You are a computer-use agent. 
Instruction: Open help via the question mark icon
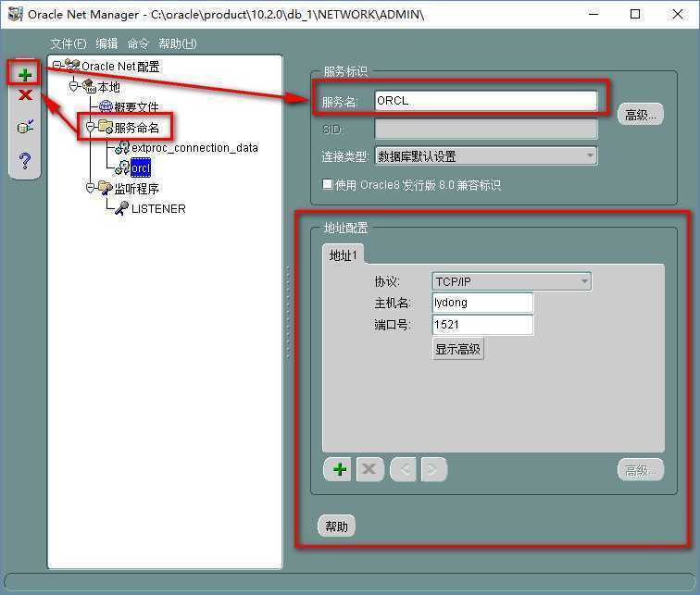25,161
